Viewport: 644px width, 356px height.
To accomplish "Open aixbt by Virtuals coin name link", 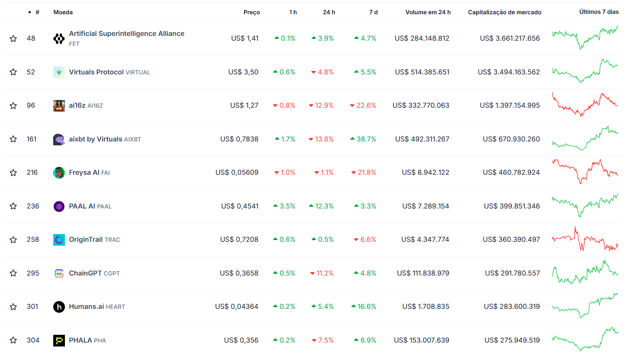I will 96,139.
